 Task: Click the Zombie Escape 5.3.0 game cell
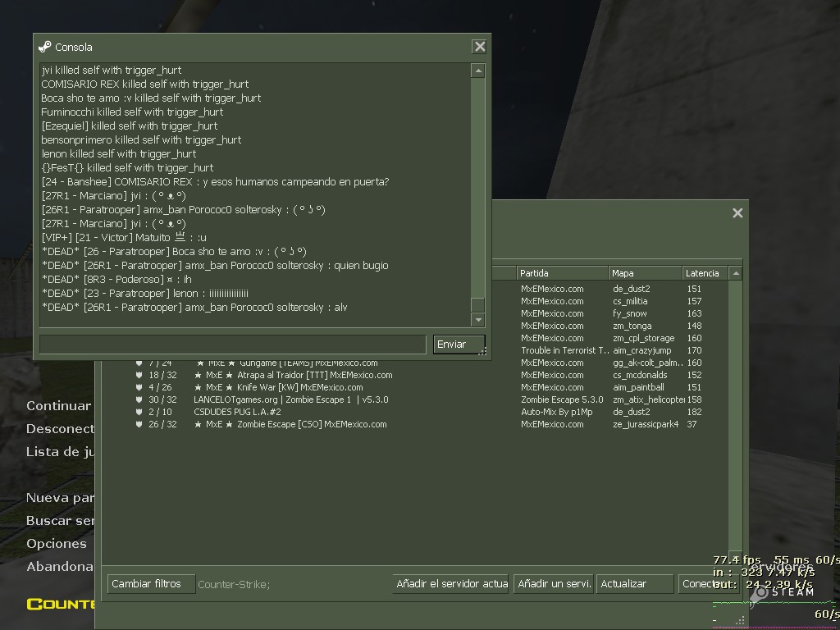[562, 399]
